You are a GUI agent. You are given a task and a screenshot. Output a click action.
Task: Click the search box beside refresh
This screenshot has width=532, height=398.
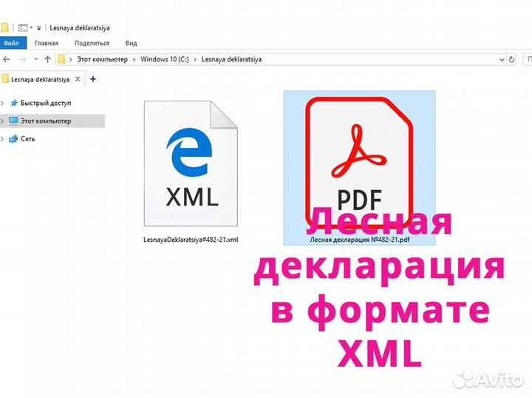tap(528, 59)
